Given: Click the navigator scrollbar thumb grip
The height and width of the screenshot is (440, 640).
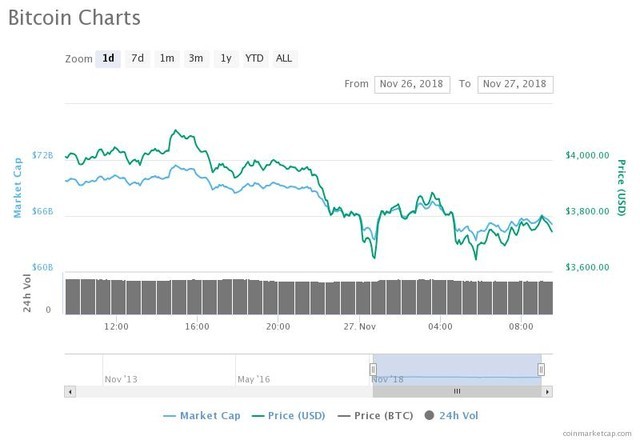Looking at the screenshot, I should point(456,391).
